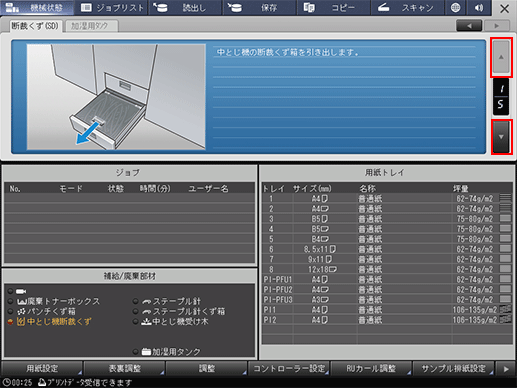This screenshot has width=517, height=388.
Task: Click the ユーザー名 column header
Action: tap(208, 189)
